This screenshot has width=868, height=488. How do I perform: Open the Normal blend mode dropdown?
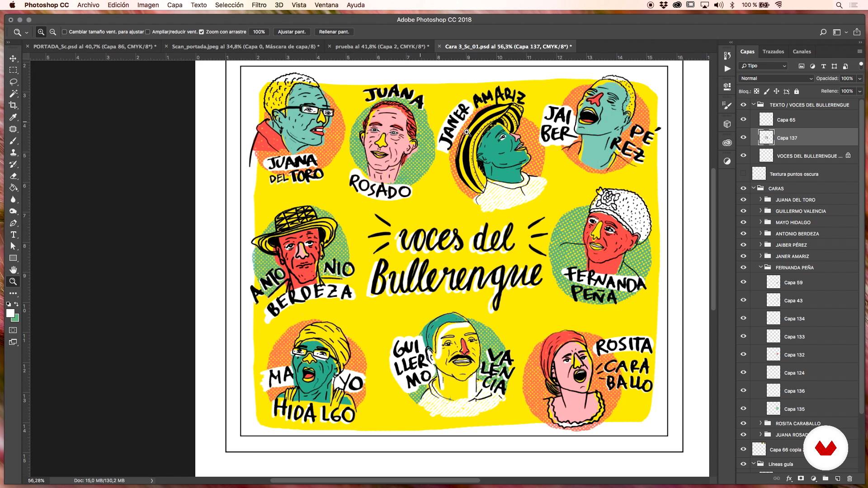coord(776,79)
